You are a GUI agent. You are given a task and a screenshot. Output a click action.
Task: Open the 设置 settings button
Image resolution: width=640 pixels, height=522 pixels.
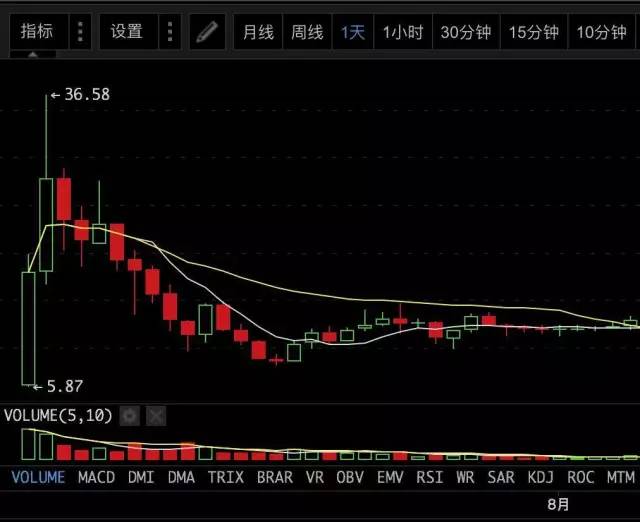(x=129, y=32)
